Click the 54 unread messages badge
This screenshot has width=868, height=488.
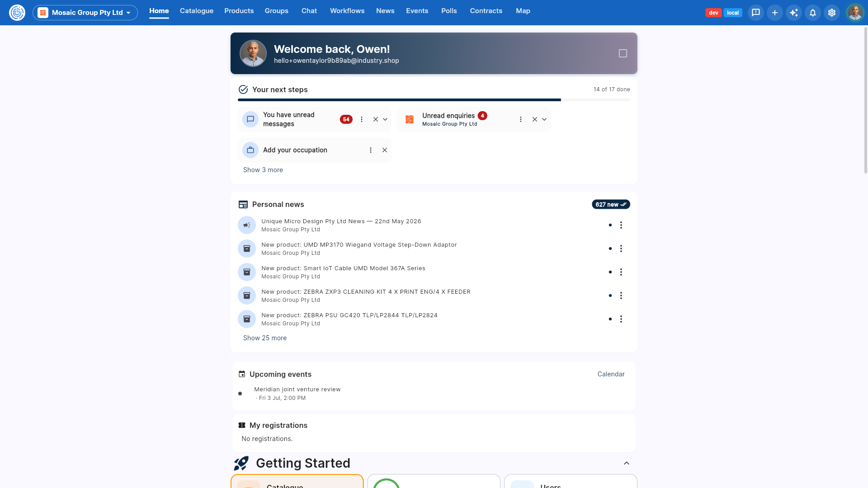click(x=346, y=119)
